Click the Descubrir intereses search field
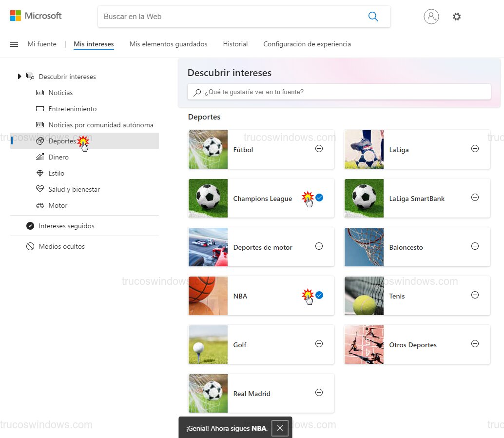504x438 pixels. 339,92
